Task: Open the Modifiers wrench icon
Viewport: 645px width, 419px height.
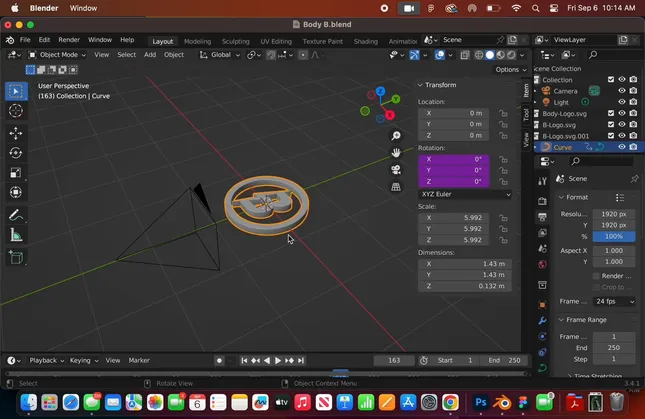Action: [542, 321]
